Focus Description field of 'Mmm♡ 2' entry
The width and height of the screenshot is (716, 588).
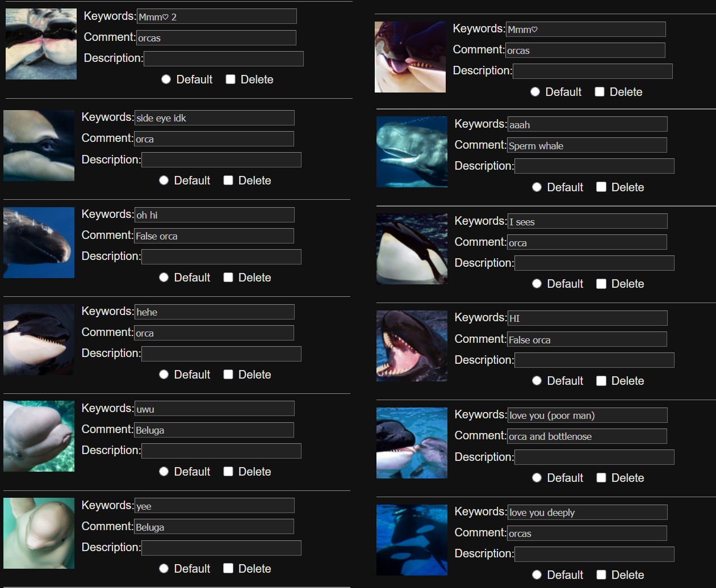[224, 58]
